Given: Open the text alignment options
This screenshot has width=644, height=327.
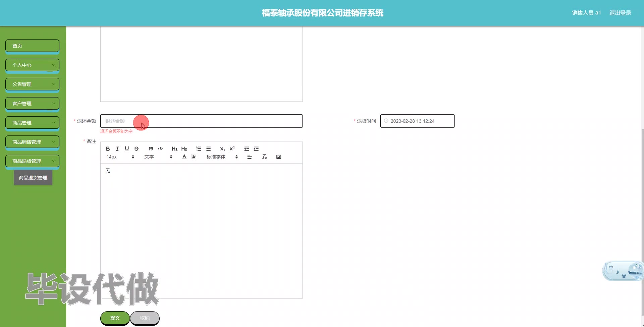Looking at the screenshot, I should point(250,157).
